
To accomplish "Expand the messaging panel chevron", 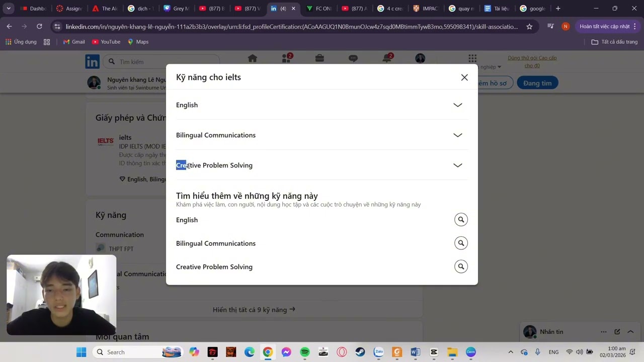I will (x=630, y=332).
